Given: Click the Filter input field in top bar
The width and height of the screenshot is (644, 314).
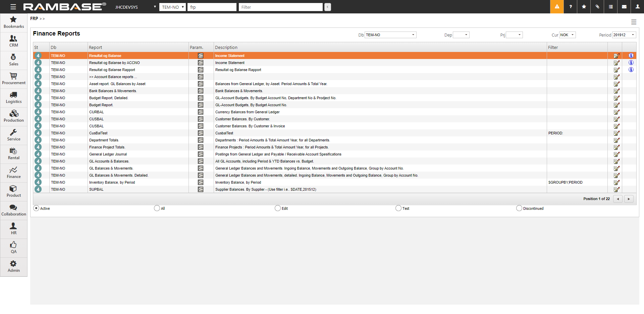Looking at the screenshot, I should pos(280,7).
